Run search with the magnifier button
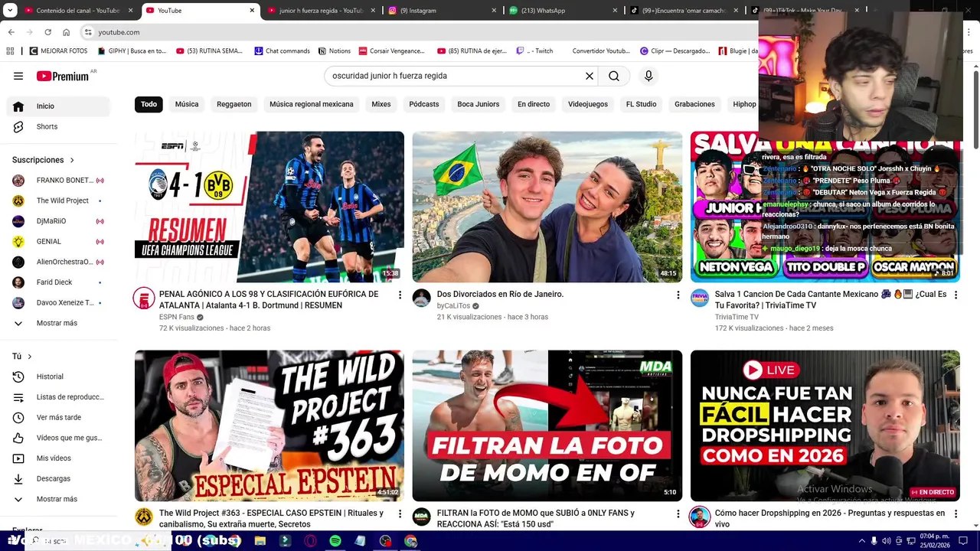 pos(614,76)
